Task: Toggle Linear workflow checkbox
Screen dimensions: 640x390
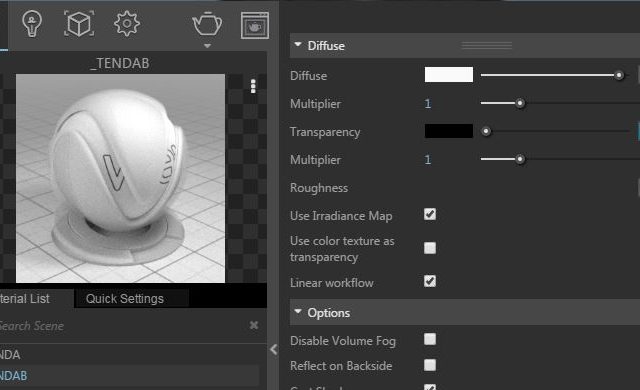Action: tap(430, 281)
